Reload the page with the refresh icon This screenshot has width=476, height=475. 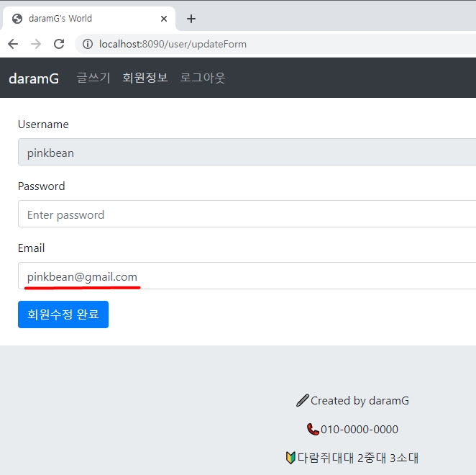tap(59, 44)
